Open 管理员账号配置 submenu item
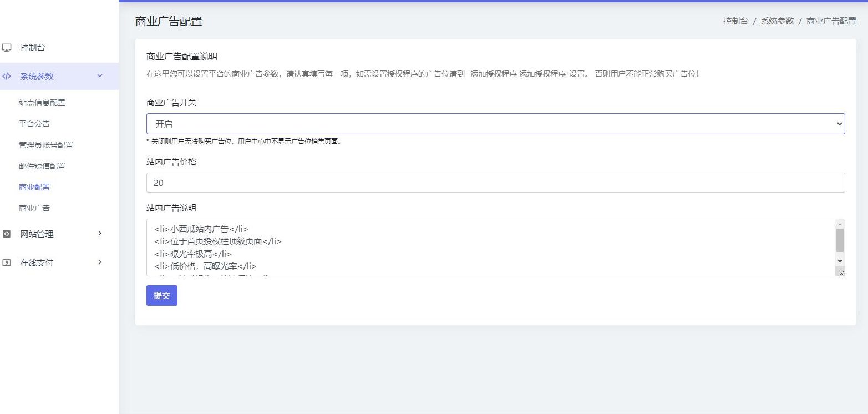 (x=46, y=145)
